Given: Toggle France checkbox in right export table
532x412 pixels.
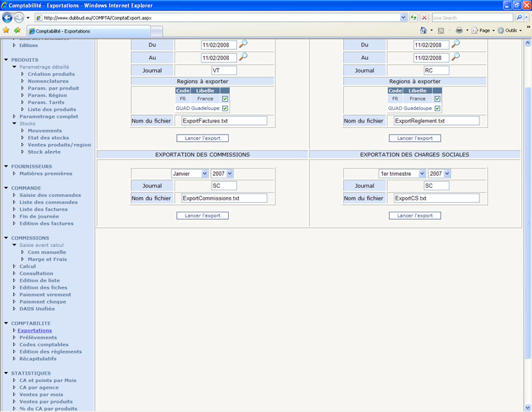Looking at the screenshot, I should (x=438, y=99).
